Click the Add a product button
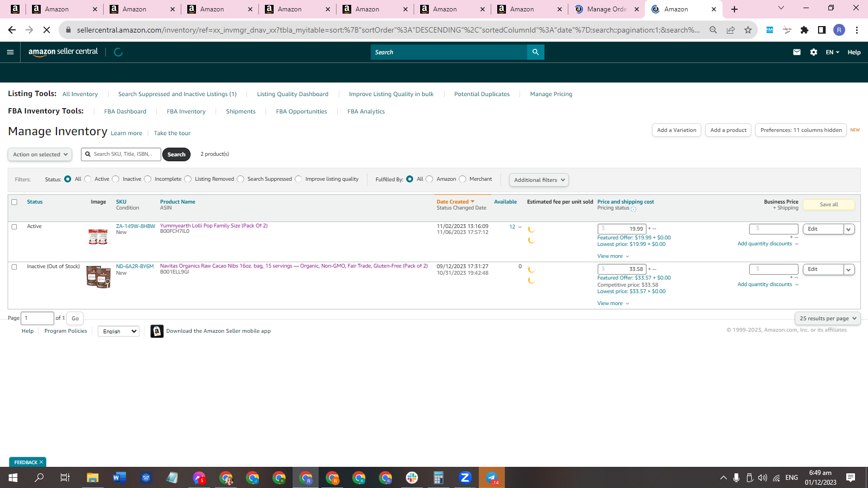 (728, 130)
